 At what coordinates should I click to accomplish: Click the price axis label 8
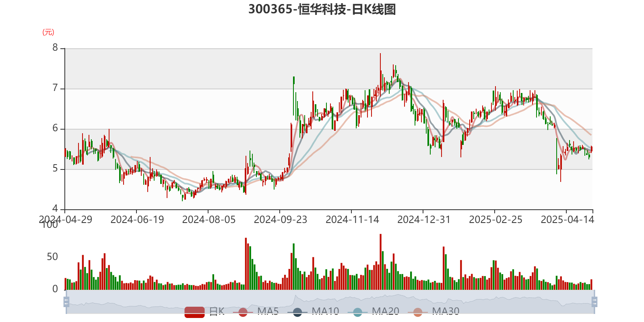55,47
